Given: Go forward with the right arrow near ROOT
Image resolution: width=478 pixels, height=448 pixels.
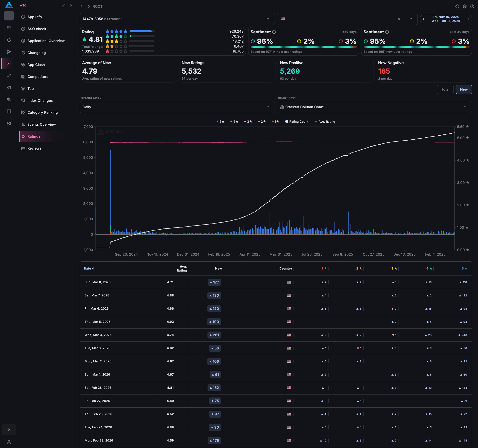Looking at the screenshot, I should click(89, 6).
